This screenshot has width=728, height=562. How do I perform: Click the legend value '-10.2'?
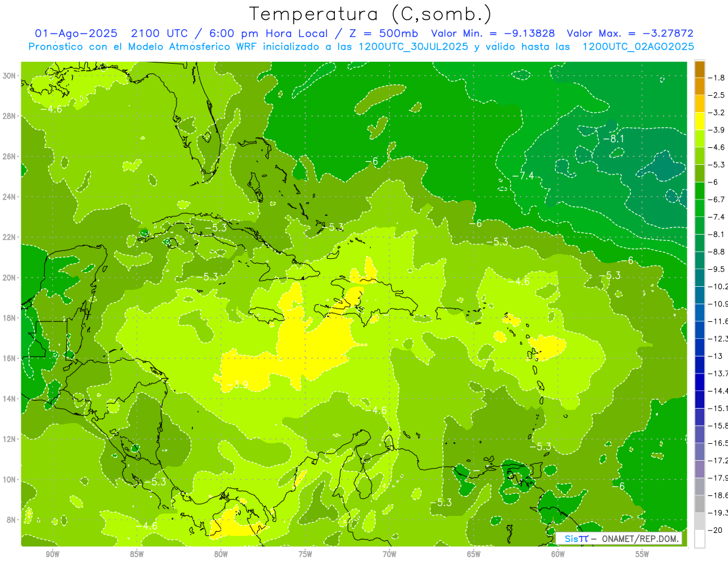[718, 287]
